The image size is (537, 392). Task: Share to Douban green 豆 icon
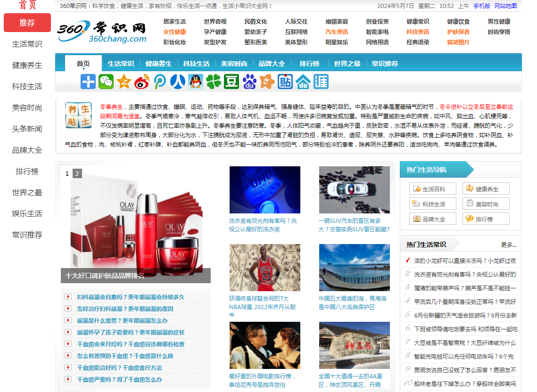click(x=231, y=82)
